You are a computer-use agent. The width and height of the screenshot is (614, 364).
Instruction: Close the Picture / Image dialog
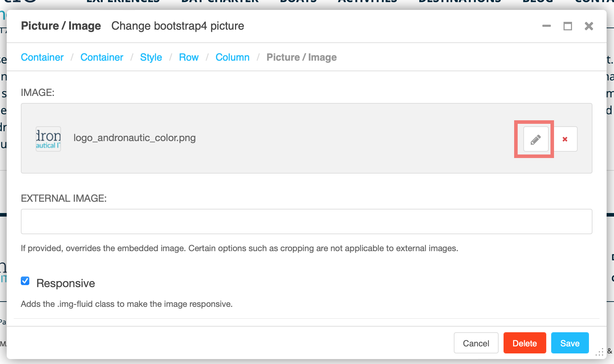tap(589, 26)
